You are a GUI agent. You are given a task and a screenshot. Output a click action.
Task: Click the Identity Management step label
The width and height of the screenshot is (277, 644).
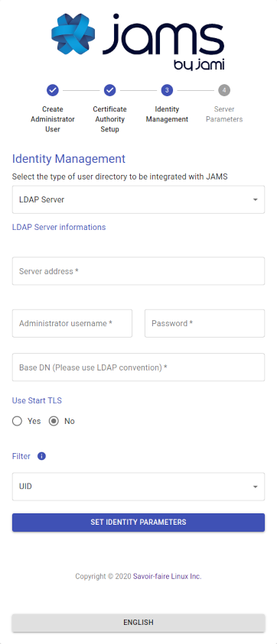click(x=167, y=114)
